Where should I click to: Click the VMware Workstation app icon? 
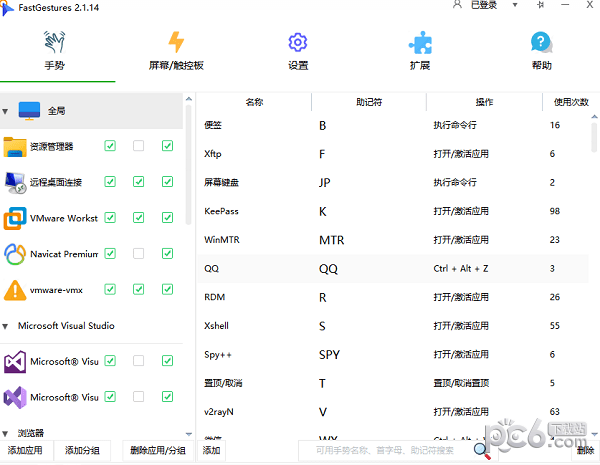(x=15, y=218)
